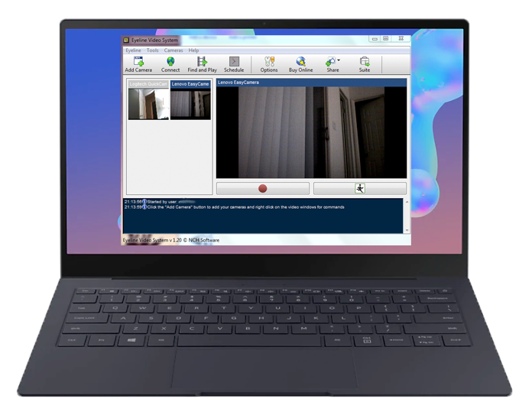The image size is (532, 409).
Task: Open the Tools menu
Action: click(153, 50)
